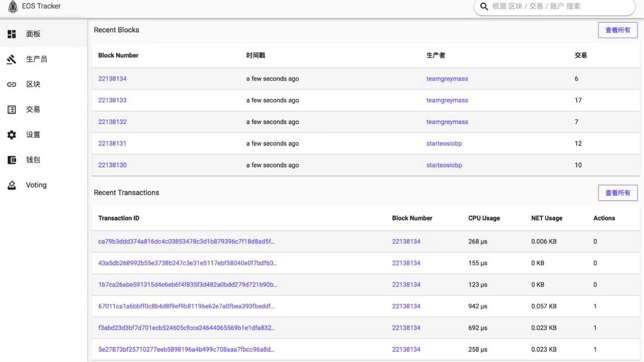Click the 钱包 wallet icon
This screenshot has width=644, height=362.
[x=11, y=160]
